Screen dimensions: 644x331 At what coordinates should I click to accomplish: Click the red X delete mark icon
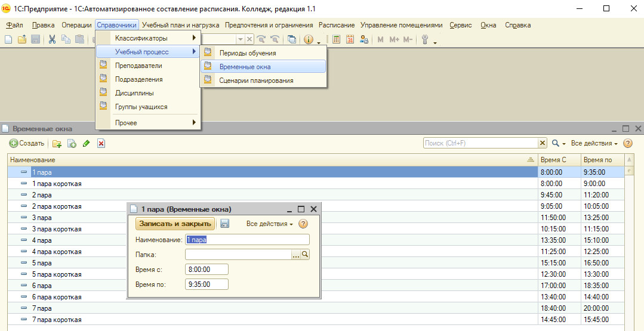(x=101, y=144)
